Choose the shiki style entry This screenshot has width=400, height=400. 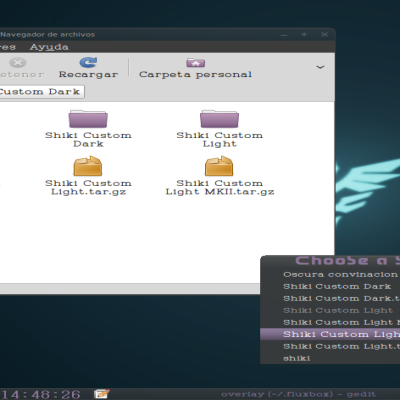click(330, 358)
